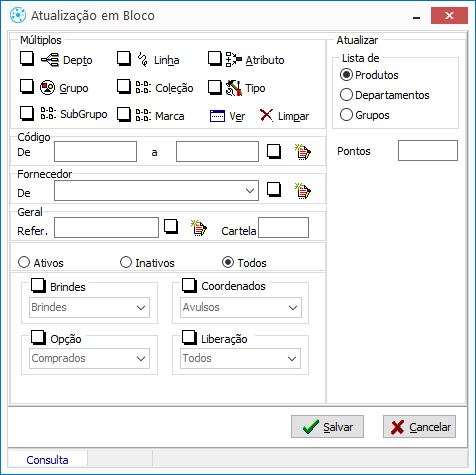Click the Depto hierarchy icon
The width and height of the screenshot is (476, 475).
point(50,60)
